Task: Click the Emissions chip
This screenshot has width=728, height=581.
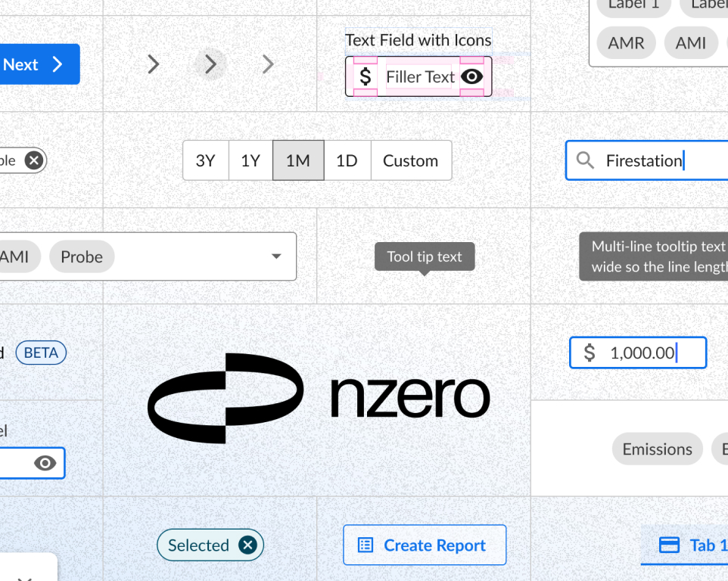Action: tap(657, 449)
